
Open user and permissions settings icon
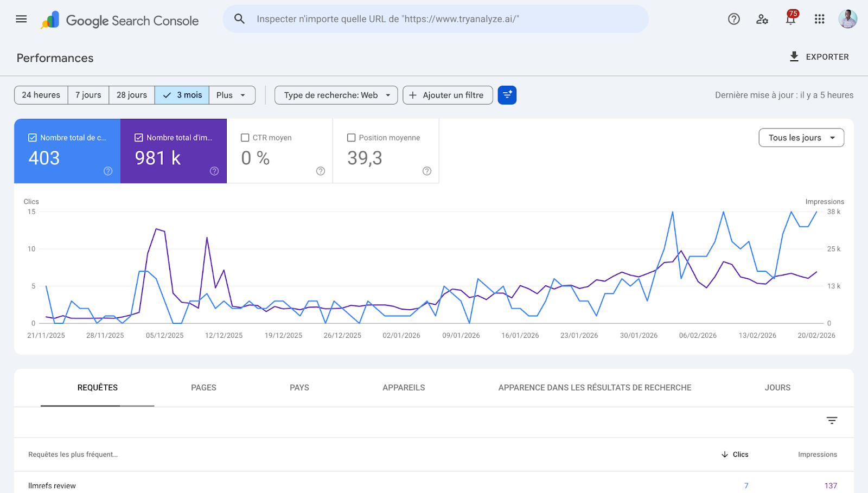[x=762, y=19]
